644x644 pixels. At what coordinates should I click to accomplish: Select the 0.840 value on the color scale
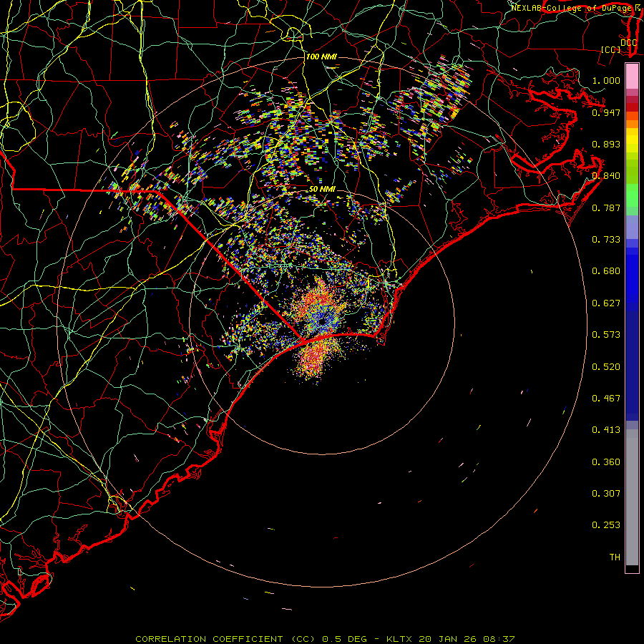point(606,176)
